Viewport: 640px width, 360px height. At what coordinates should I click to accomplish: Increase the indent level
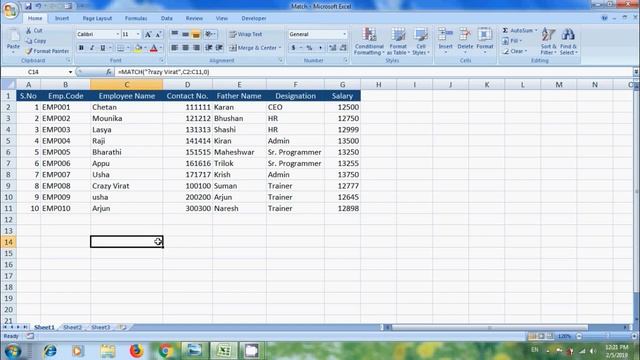(x=219, y=48)
